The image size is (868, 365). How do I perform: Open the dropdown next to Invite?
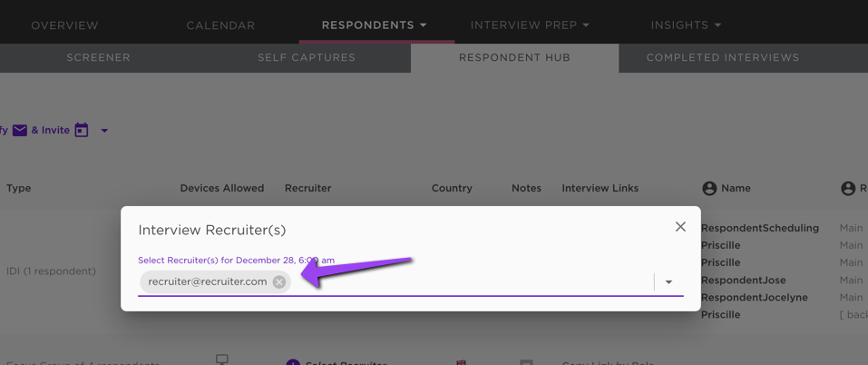pos(104,131)
